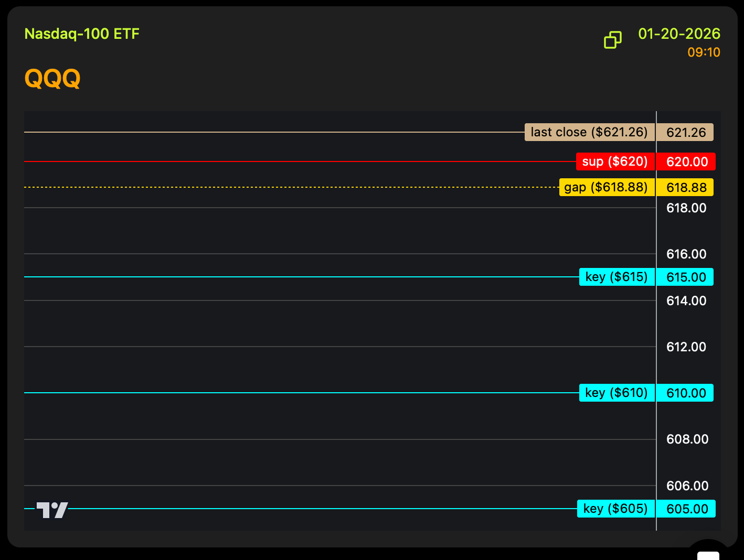
Task: Click the QQQ ticker symbol heading
Action: [x=52, y=79]
